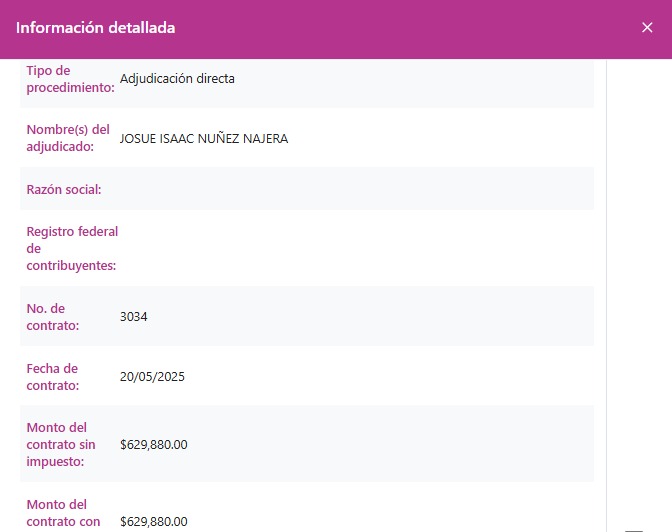This screenshot has width=672, height=532.
Task: Select the contract date 20/05/2025
Action: [x=152, y=377]
